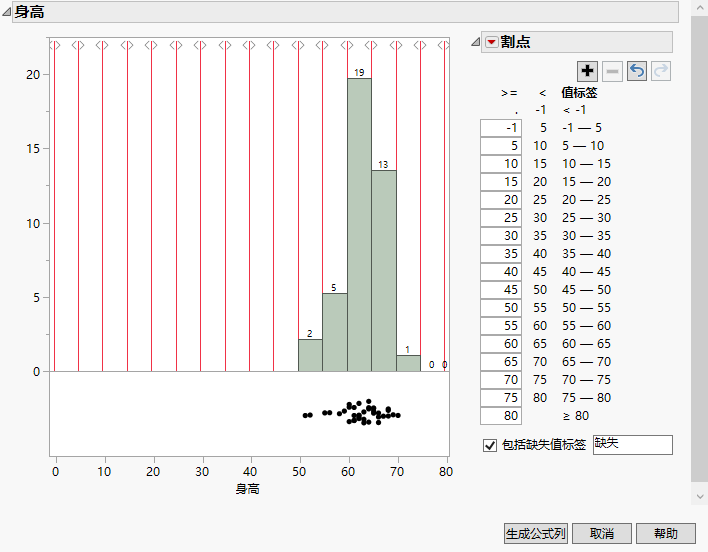
Task: Toggle the 包括缺失值标签 checkbox
Action: [x=490, y=445]
